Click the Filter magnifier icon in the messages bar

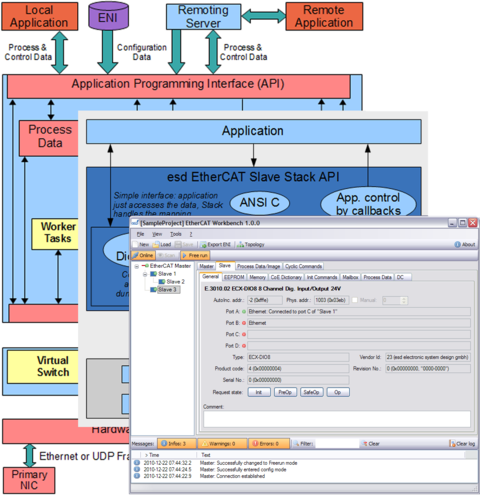pos(296,444)
